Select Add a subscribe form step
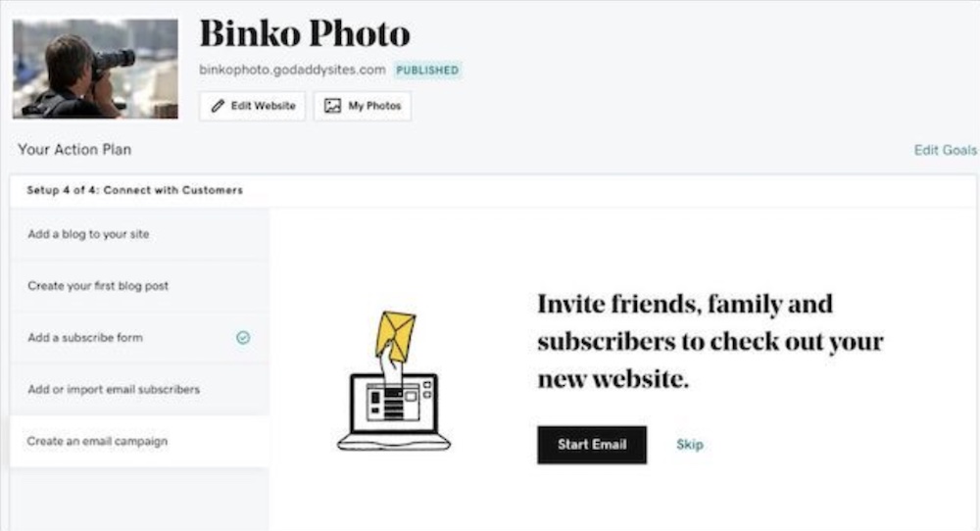The image size is (980, 531). pos(139,338)
